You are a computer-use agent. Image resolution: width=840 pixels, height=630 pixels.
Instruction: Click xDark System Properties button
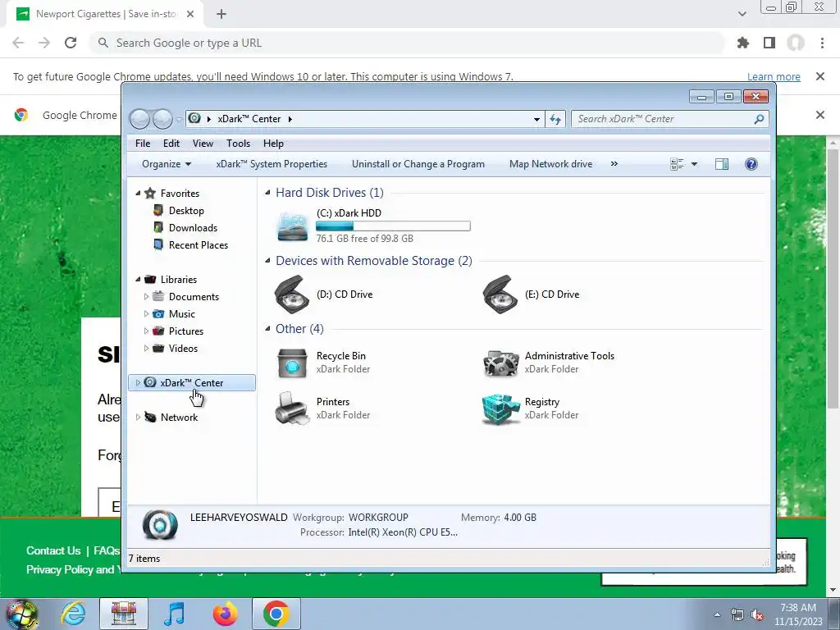point(272,164)
